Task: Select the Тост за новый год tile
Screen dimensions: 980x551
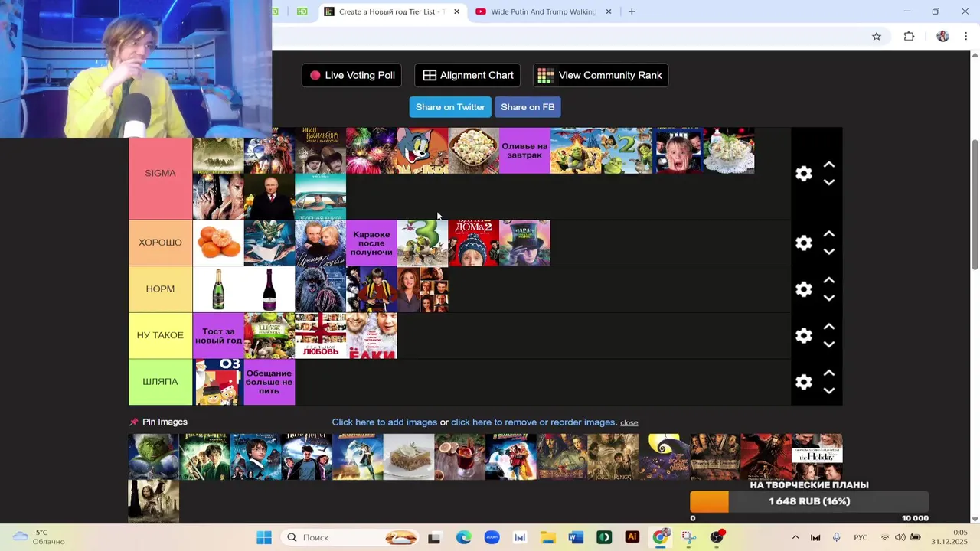Action: (x=218, y=335)
